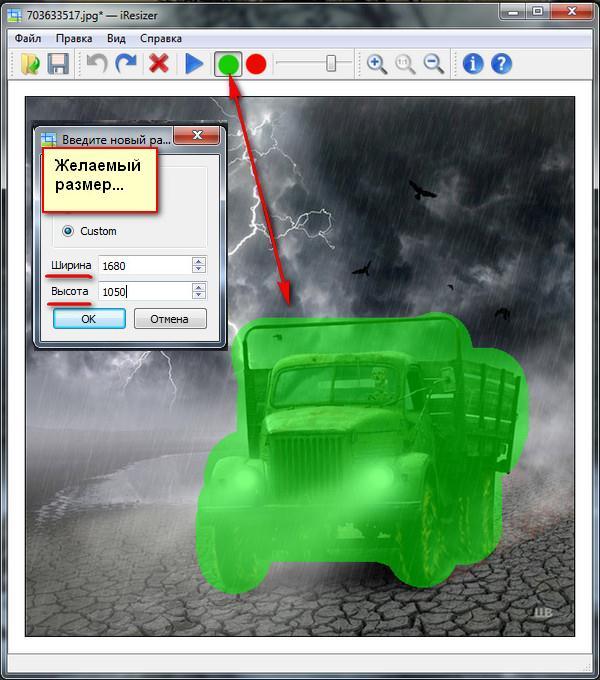
Task: Click the zoom out magnifier icon
Action: [x=434, y=64]
